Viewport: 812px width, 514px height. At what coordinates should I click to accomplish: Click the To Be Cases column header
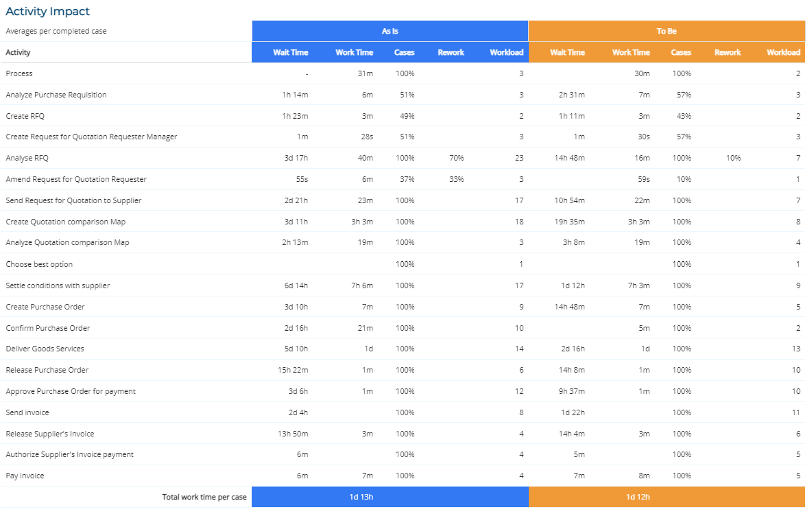(681, 53)
